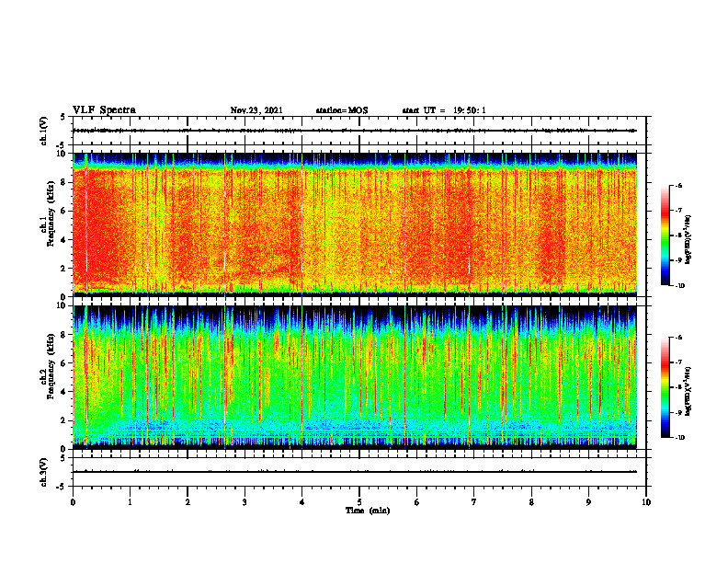The height and width of the screenshot is (563, 728).
Task: Click the "ch.3(V)" waveform axis label
Action: 43,472
